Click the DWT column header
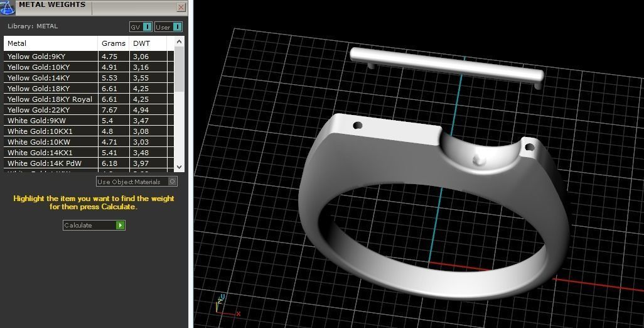The image size is (644, 328). tap(148, 43)
